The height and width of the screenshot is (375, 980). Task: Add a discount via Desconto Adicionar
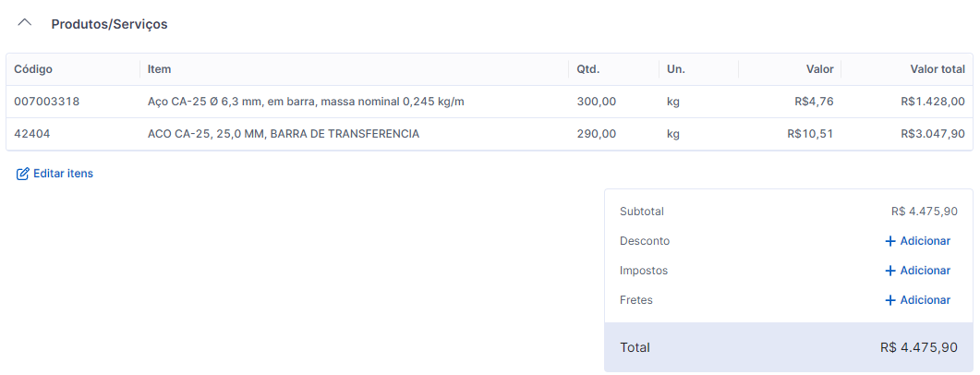[x=925, y=241]
